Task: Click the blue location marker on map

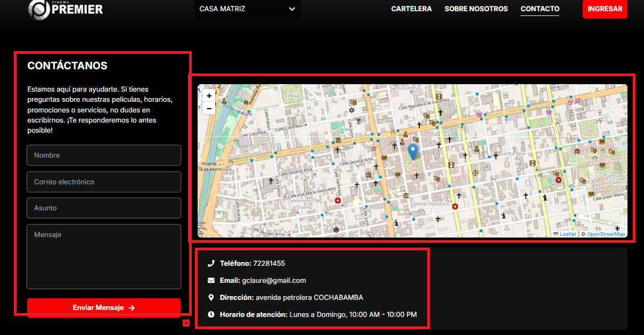Action: 412,151
